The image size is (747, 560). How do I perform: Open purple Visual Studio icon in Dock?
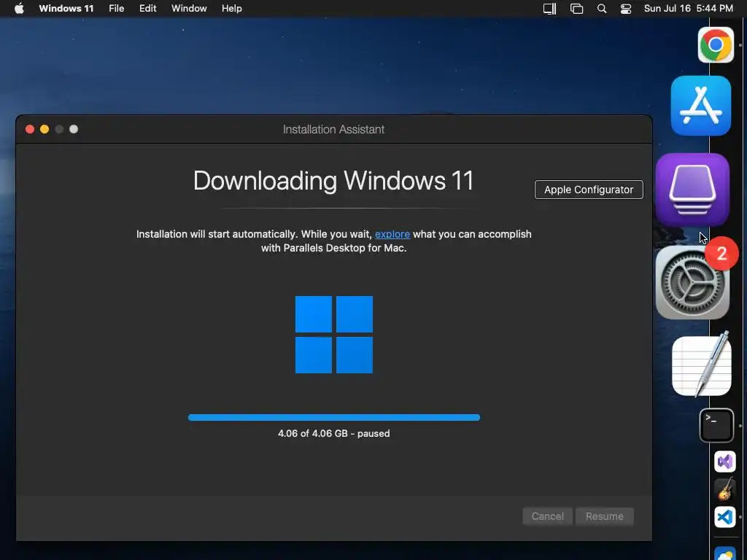[724, 462]
